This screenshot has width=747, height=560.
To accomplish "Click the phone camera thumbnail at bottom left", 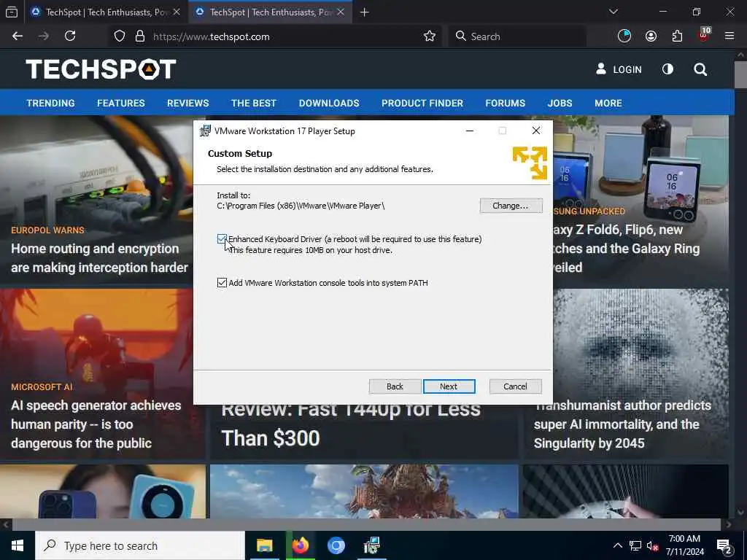I will 103,491.
